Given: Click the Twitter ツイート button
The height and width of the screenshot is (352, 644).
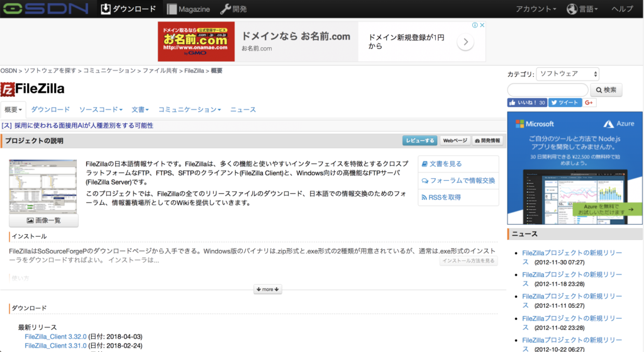Looking at the screenshot, I should [x=565, y=103].
